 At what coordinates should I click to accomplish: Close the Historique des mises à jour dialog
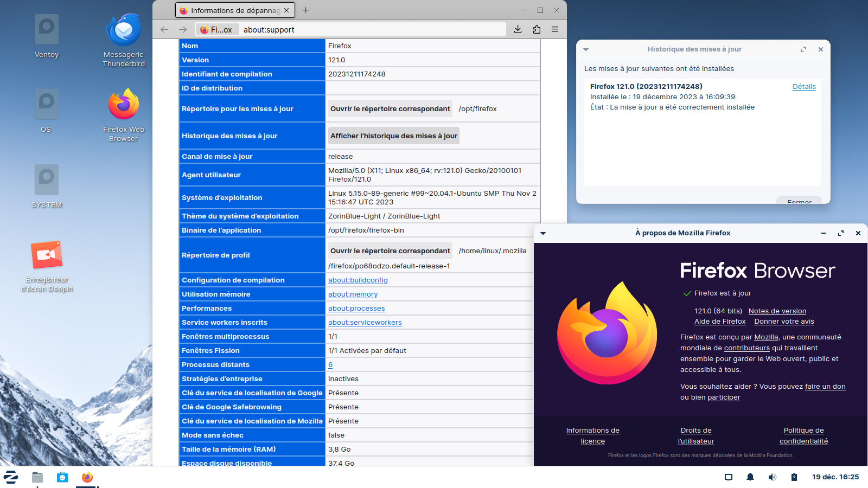coord(821,49)
